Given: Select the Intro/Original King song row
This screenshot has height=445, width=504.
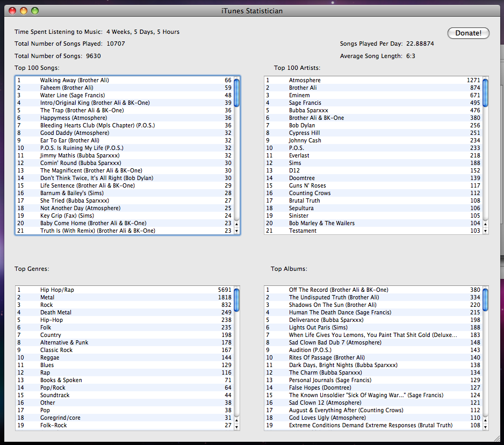Looking at the screenshot, I should (x=125, y=103).
